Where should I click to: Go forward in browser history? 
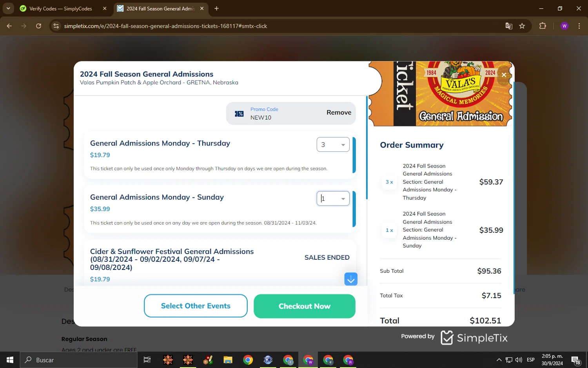click(24, 26)
